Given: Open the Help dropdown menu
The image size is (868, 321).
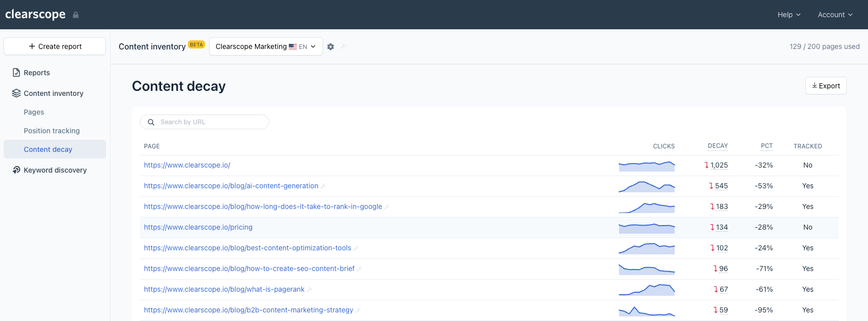Looking at the screenshot, I should coord(789,15).
